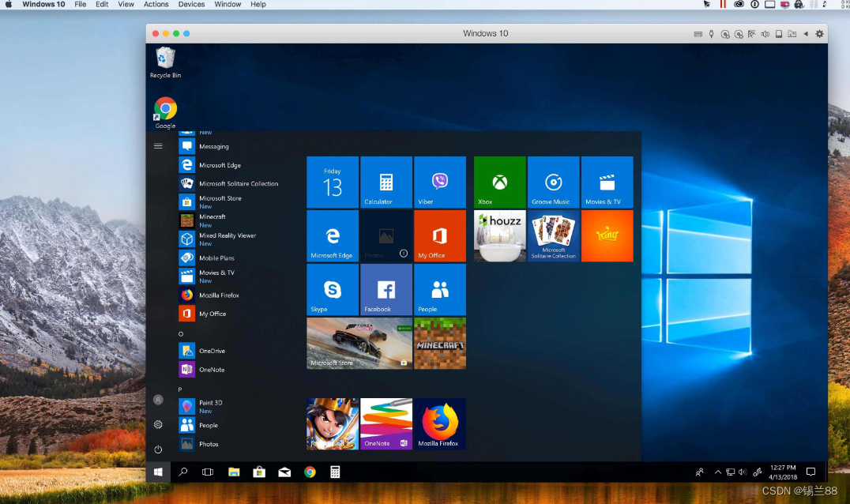Open the People tile
The width and height of the screenshot is (850, 504).
[440, 289]
